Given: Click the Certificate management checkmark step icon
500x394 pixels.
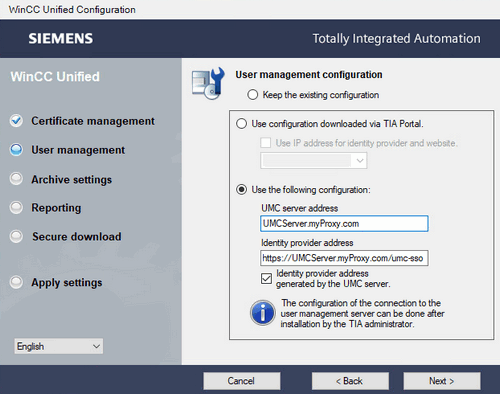Looking at the screenshot, I should (16, 121).
